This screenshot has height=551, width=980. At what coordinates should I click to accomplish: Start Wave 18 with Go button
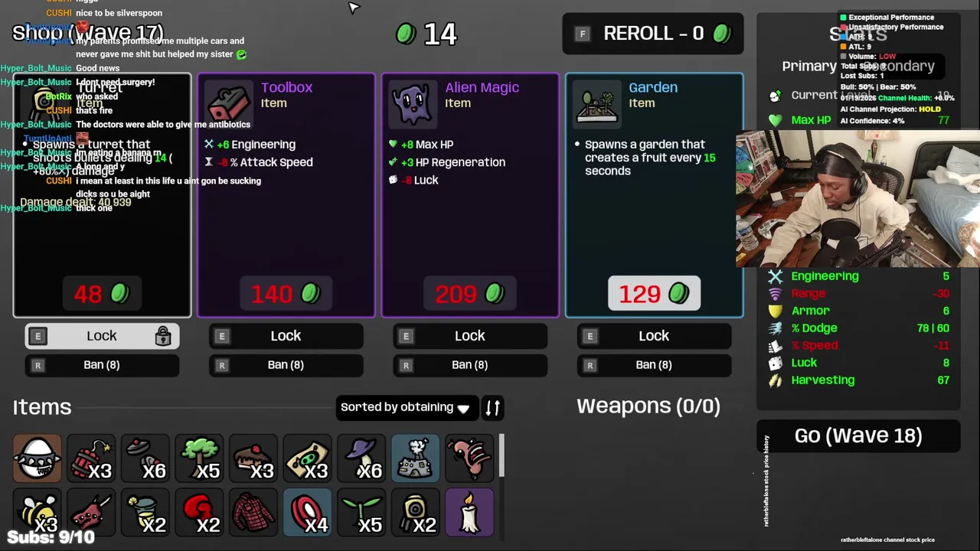[858, 435]
